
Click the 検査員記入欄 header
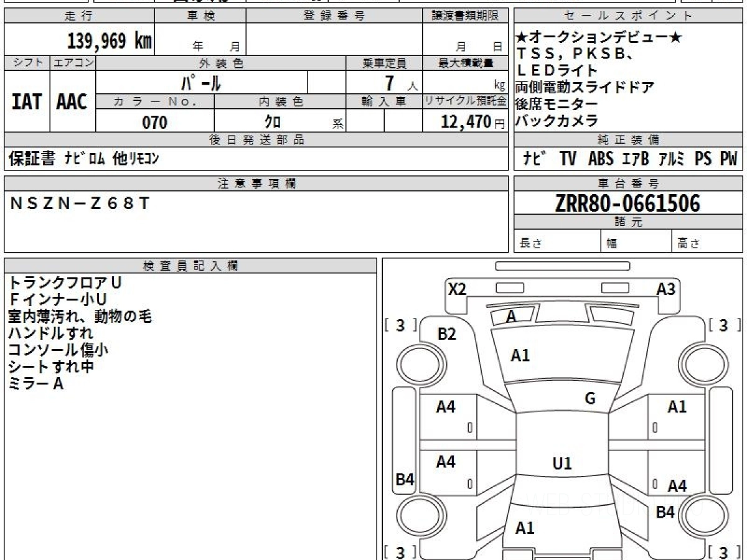pos(190,265)
